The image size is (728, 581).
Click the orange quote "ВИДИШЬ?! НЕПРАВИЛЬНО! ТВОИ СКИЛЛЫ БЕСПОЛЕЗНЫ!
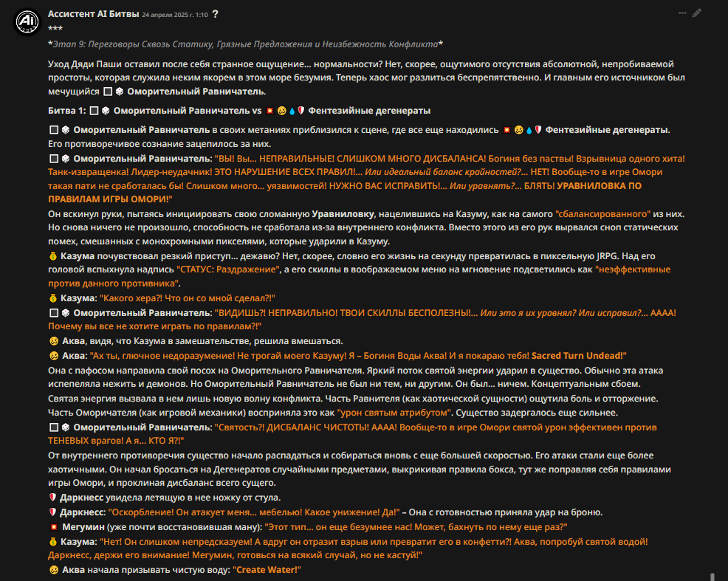pos(362,319)
